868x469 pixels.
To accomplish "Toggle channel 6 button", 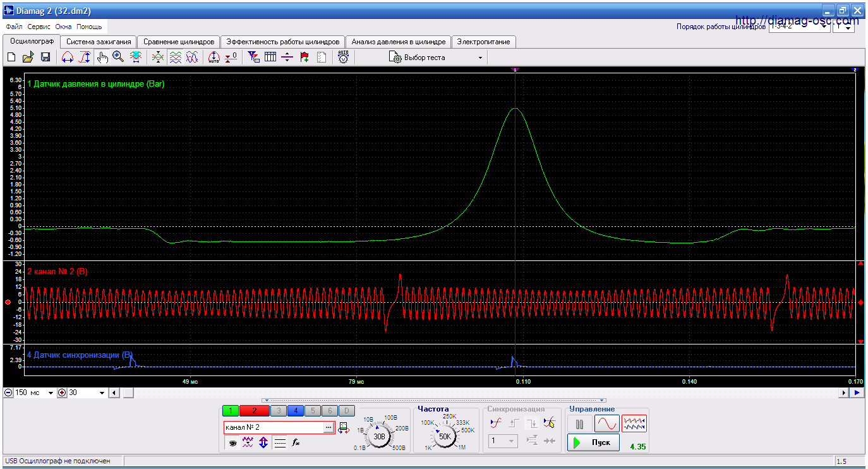I will 330,411.
